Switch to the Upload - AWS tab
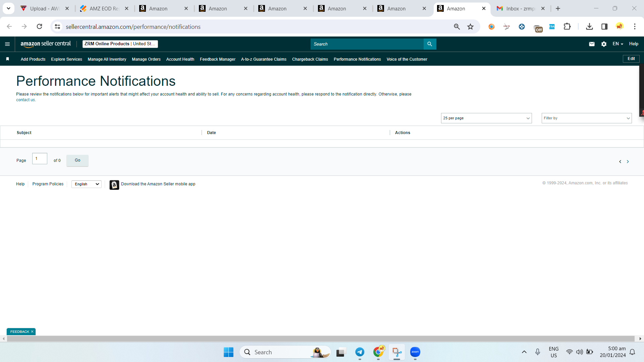The height and width of the screenshot is (362, 644). coord(45,8)
